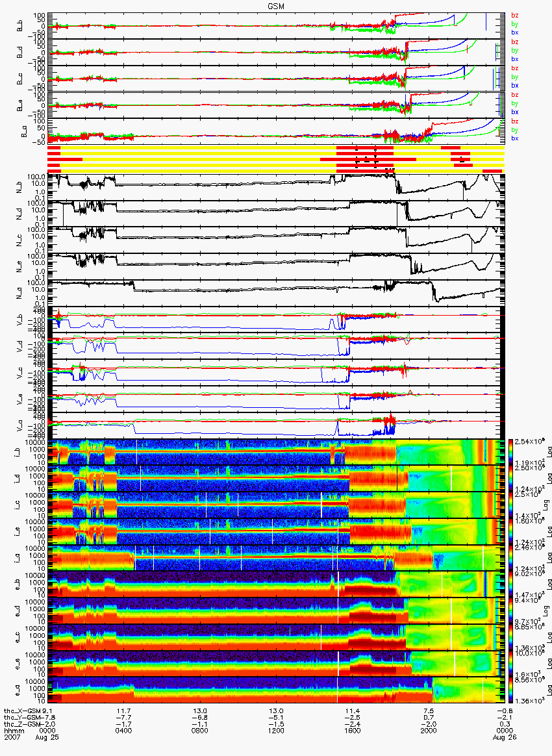Click the Aug 25 date label
Screen dimensions: 552x756
point(47,737)
